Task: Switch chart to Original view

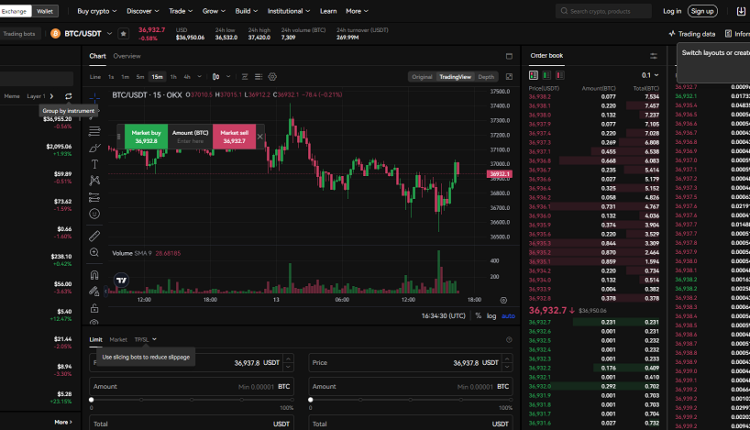Action: point(422,77)
